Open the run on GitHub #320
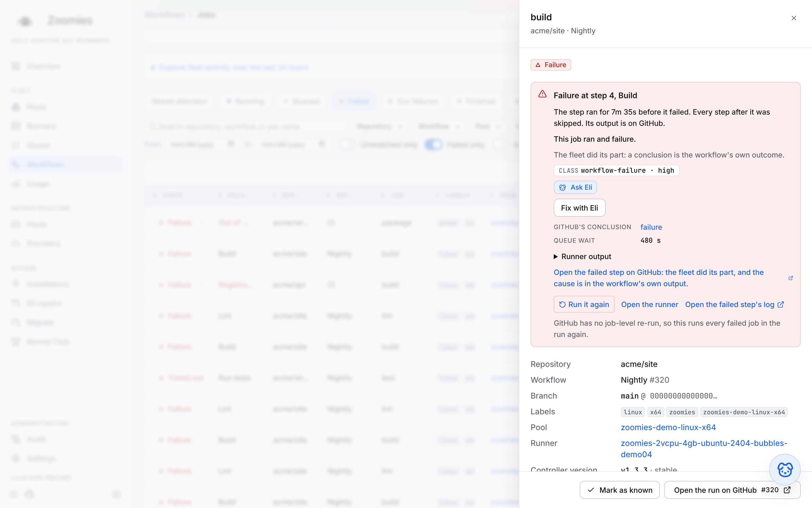 (732, 490)
